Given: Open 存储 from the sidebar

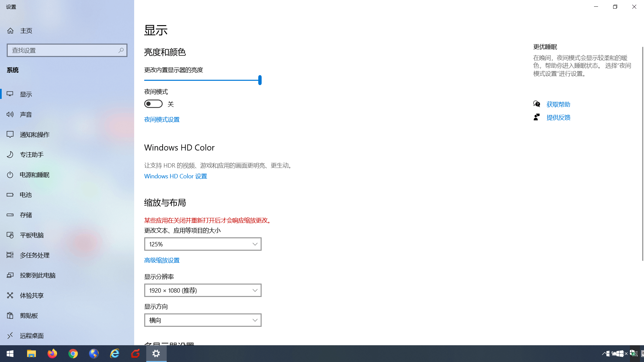Looking at the screenshot, I should tap(26, 215).
